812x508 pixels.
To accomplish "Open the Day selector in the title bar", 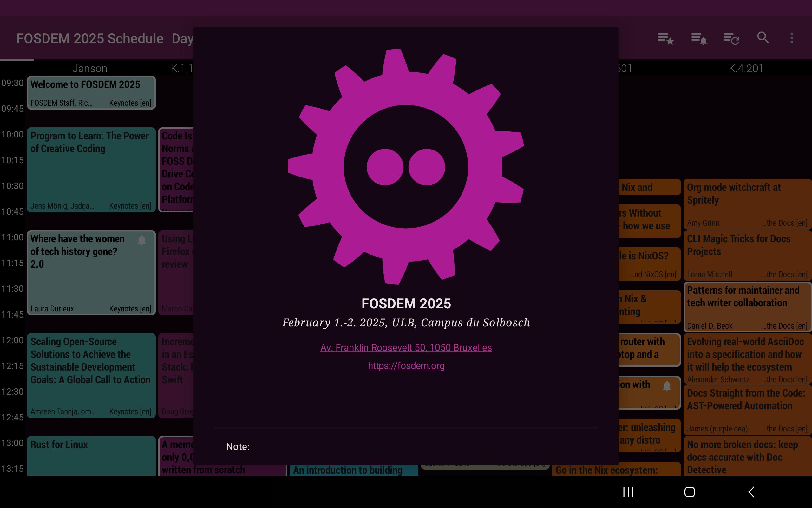I will click(x=182, y=39).
